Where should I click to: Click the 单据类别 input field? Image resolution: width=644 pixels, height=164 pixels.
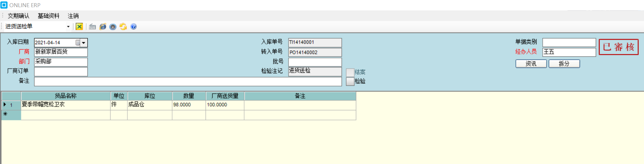tap(569, 43)
